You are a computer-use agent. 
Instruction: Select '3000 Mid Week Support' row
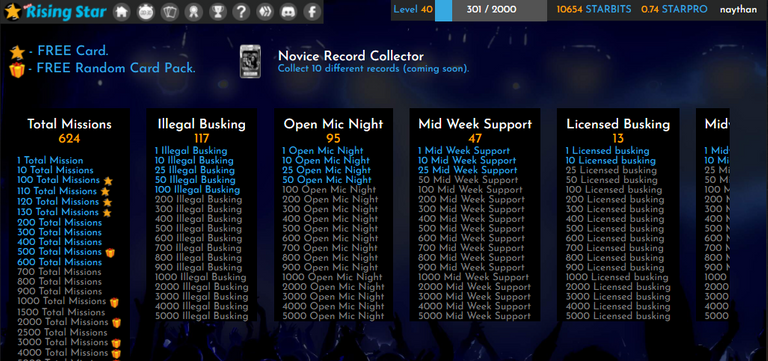(x=474, y=297)
